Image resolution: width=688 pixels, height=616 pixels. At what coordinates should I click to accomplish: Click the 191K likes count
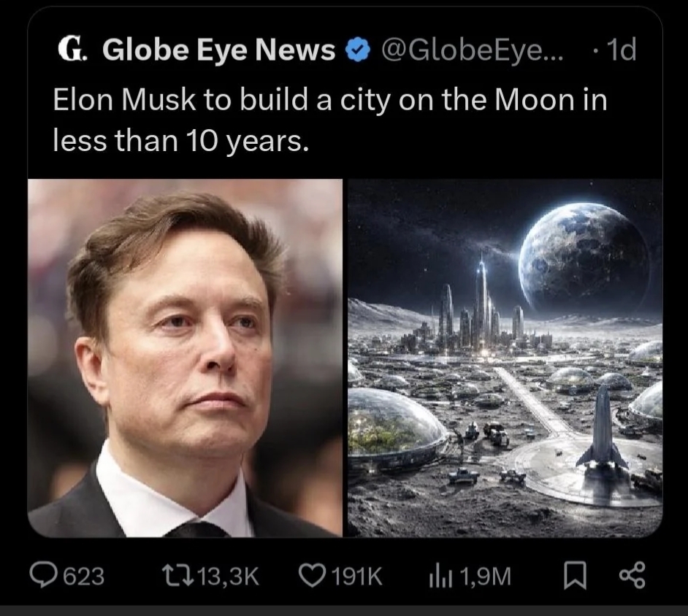[357, 577]
